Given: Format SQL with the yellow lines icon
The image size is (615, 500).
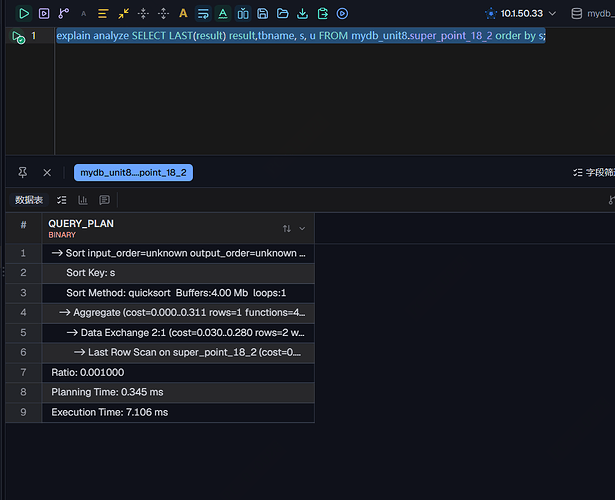Looking at the screenshot, I should pos(103,14).
